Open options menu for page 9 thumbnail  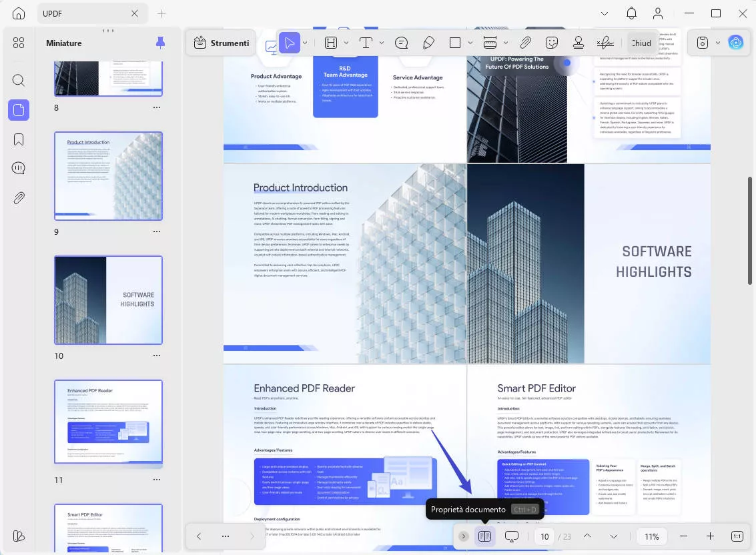157,231
